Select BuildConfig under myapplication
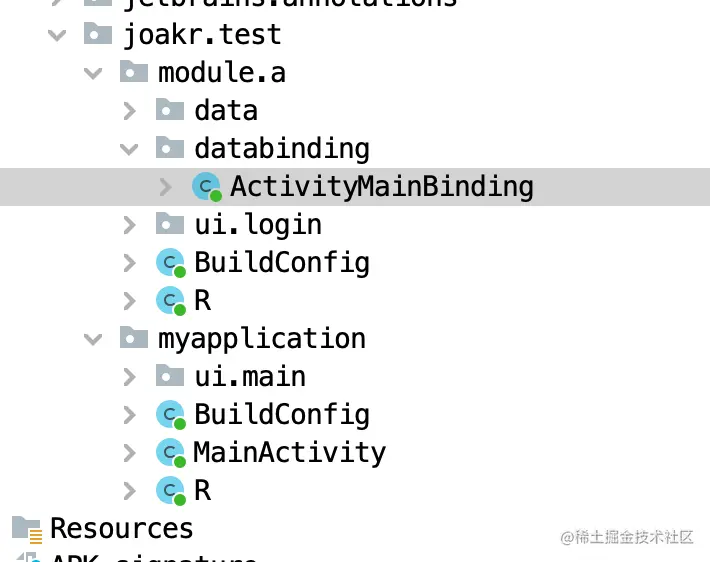 (x=282, y=415)
